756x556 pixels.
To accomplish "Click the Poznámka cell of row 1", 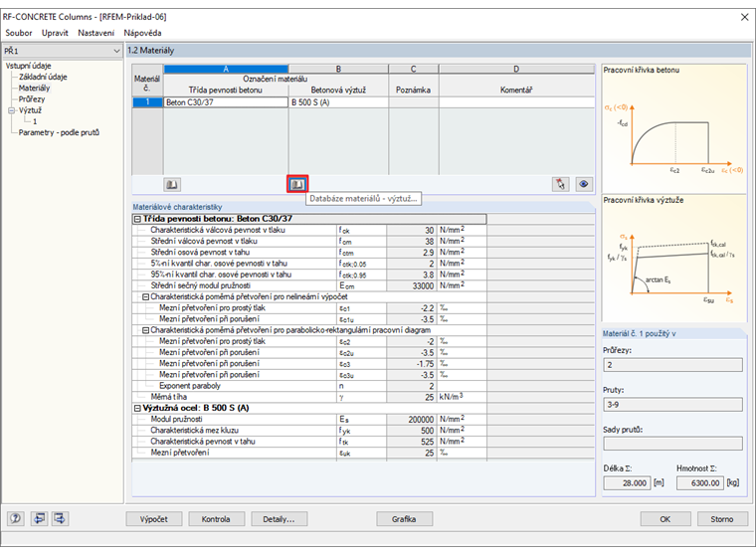I will pos(413,102).
